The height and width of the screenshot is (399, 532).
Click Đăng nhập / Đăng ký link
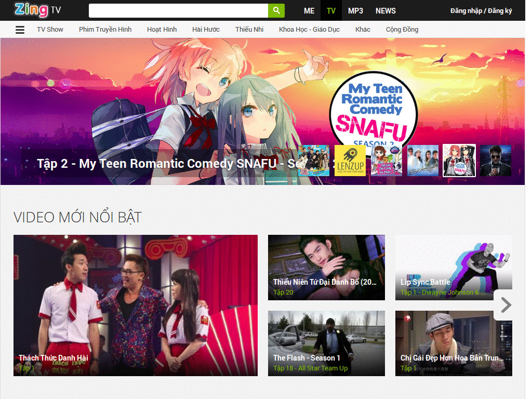481,11
